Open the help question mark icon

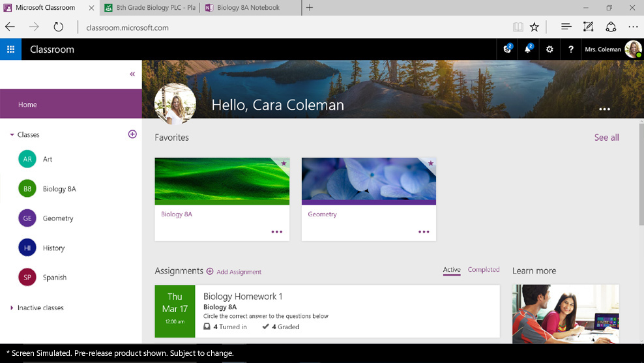coord(570,50)
